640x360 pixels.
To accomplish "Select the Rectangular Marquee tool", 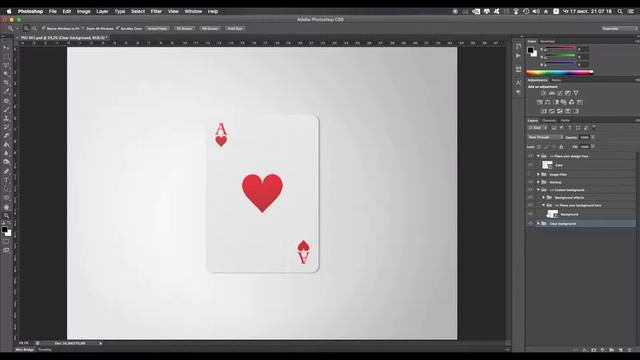I will coord(6,57).
